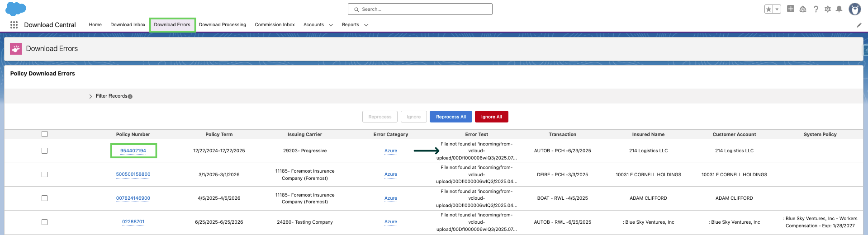
Task: Open the Download Processing tab
Action: point(223,25)
